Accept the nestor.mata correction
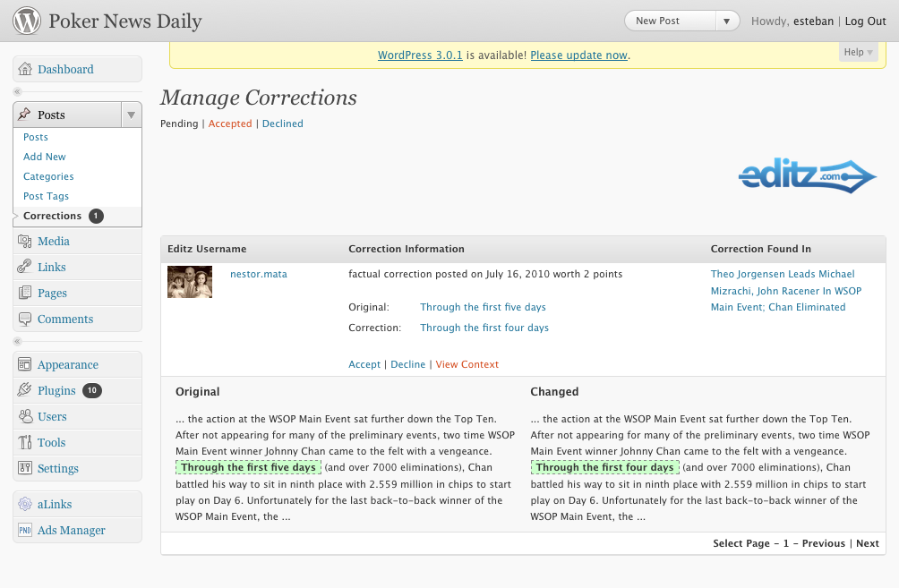 (364, 364)
